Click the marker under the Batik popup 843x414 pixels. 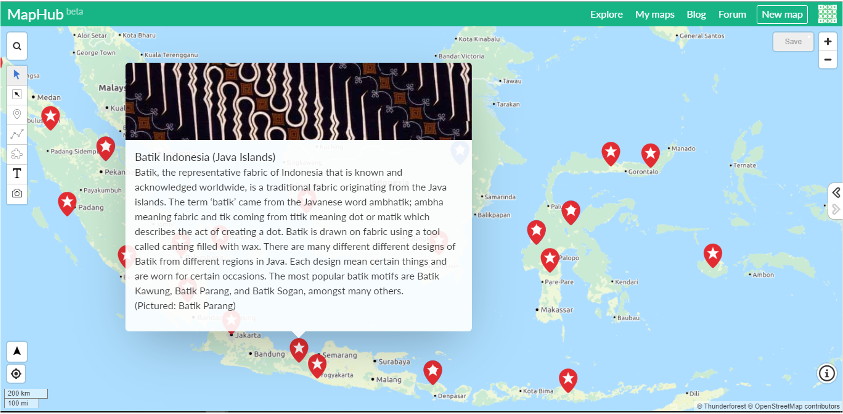point(299,349)
